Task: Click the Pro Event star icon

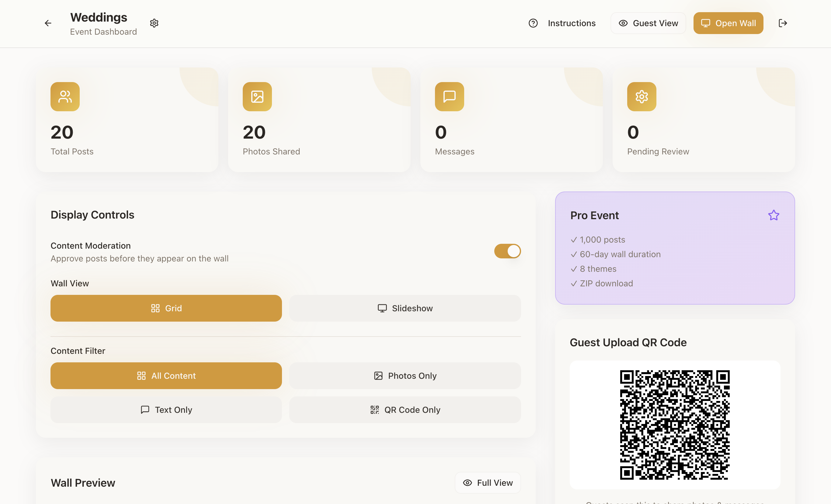Action: coord(773,215)
